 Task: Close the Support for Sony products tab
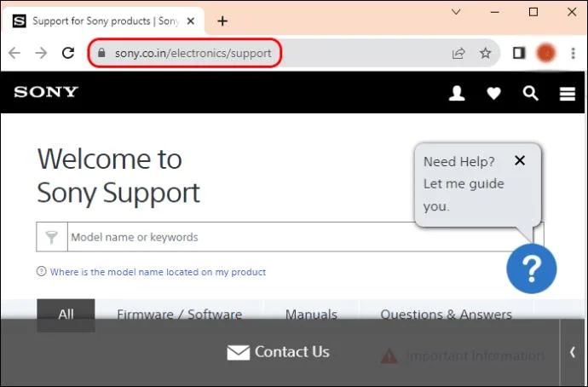pyautogui.click(x=191, y=21)
